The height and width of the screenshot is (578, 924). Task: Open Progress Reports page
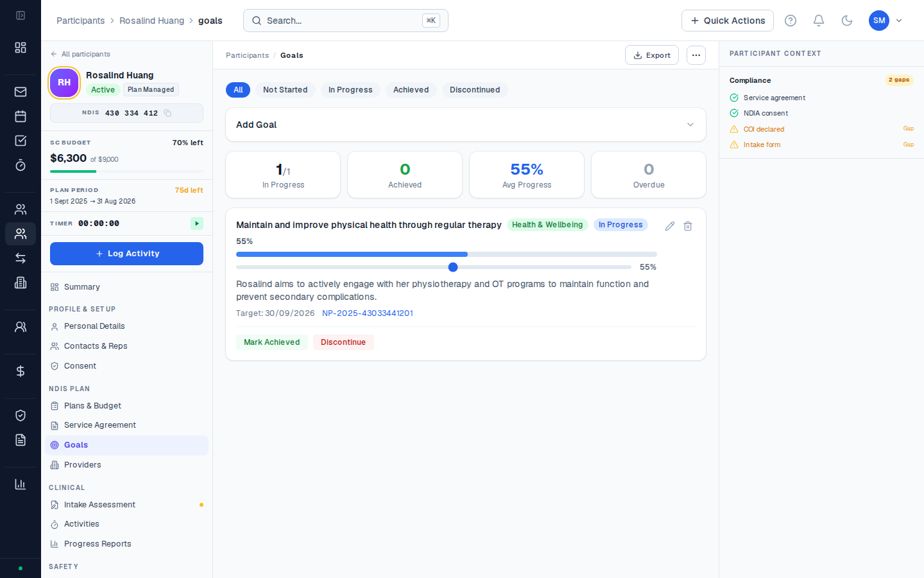tap(127, 544)
